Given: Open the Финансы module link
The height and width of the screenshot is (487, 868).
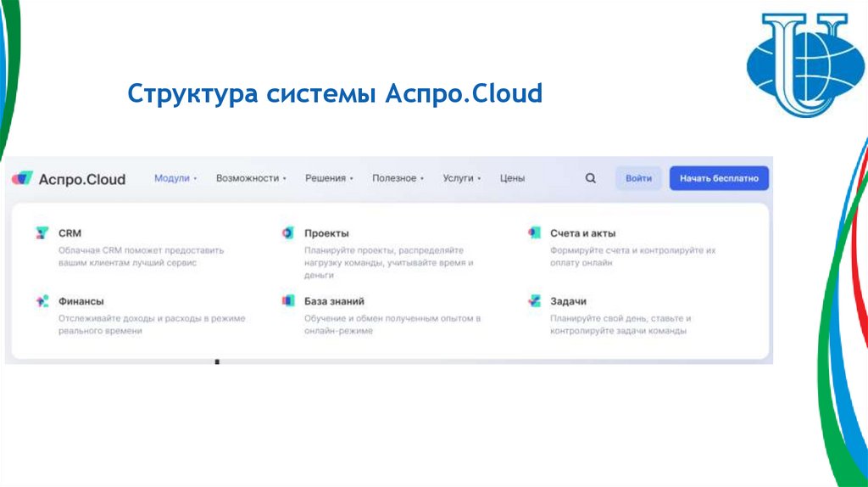Looking at the screenshot, I should click(81, 301).
